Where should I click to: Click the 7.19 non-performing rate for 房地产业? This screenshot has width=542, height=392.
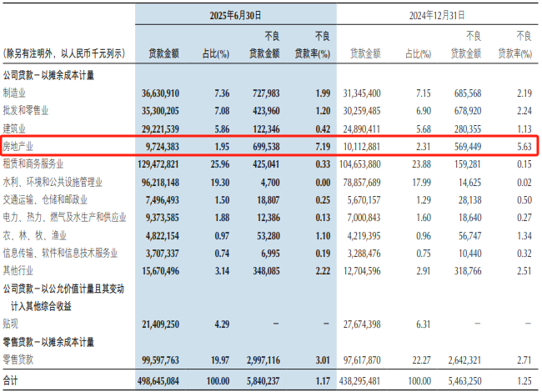[323, 146]
